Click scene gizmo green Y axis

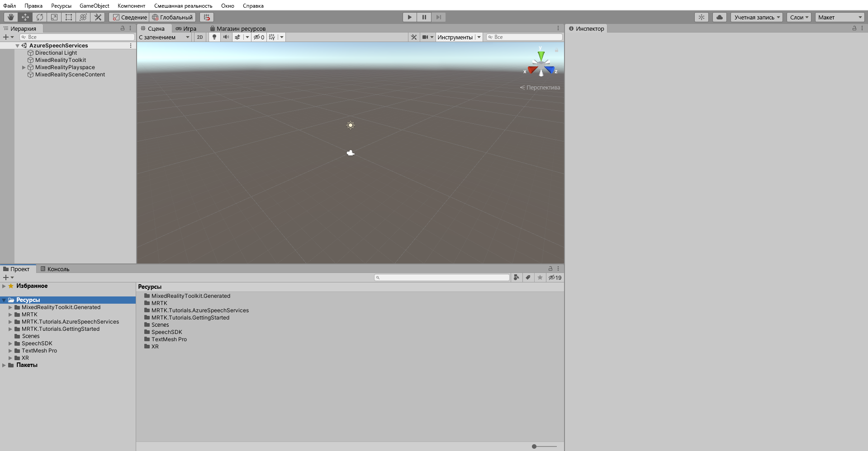click(541, 55)
